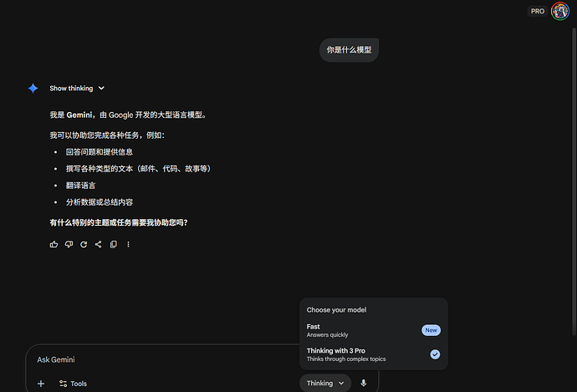Click the line 我可以协助您完成各种任务
This screenshot has height=392, width=577.
[x=107, y=135]
